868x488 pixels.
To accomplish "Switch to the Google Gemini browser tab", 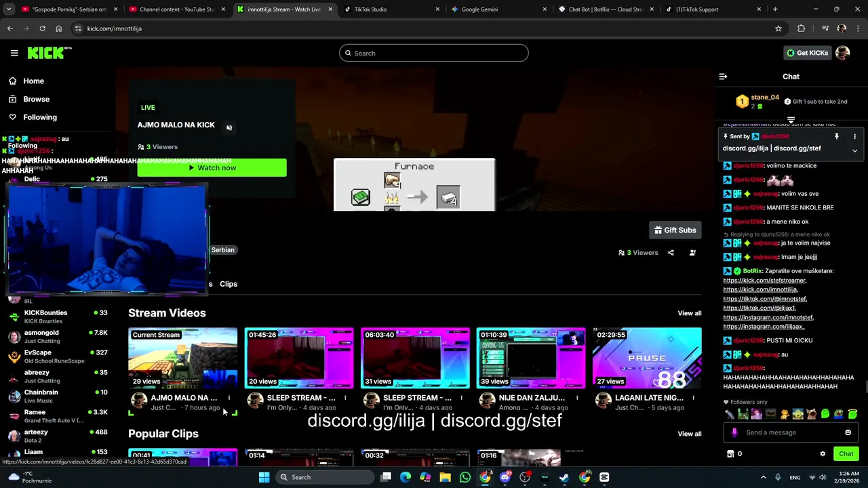I will click(498, 9).
